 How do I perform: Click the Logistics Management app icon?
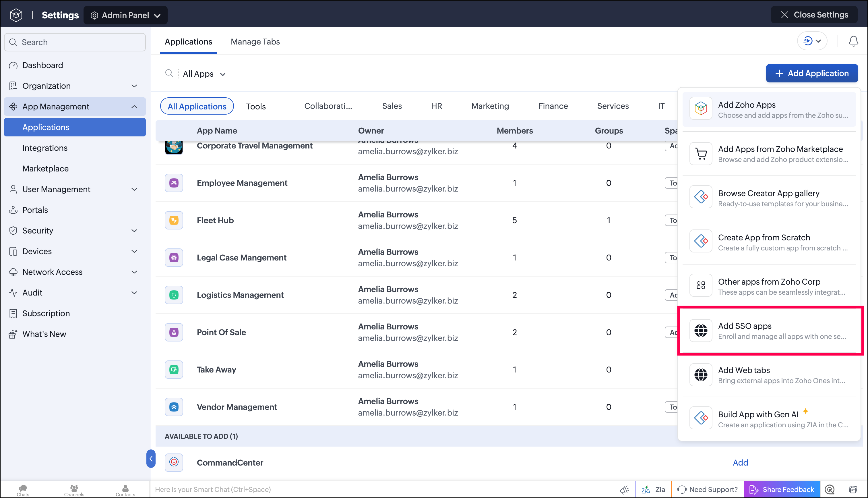174,295
